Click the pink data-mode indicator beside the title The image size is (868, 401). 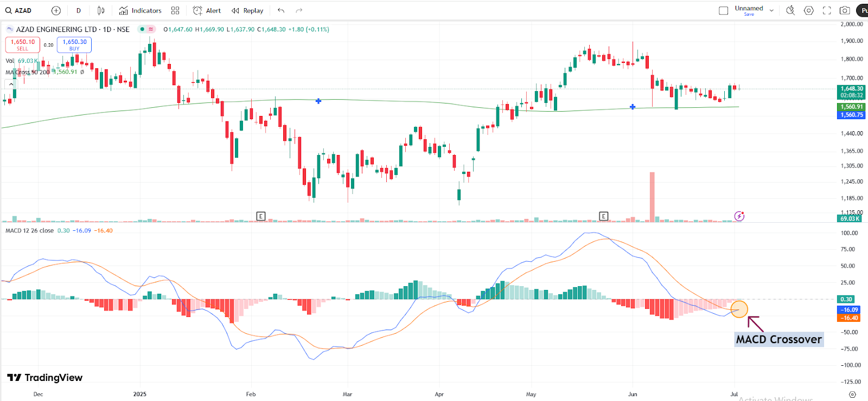click(151, 29)
